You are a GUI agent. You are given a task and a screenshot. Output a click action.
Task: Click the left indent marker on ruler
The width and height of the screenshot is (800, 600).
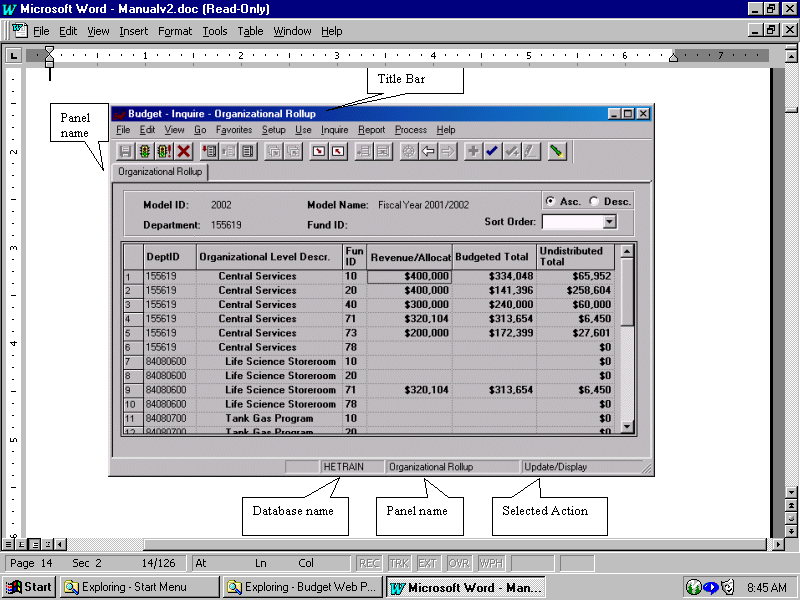tap(49, 63)
